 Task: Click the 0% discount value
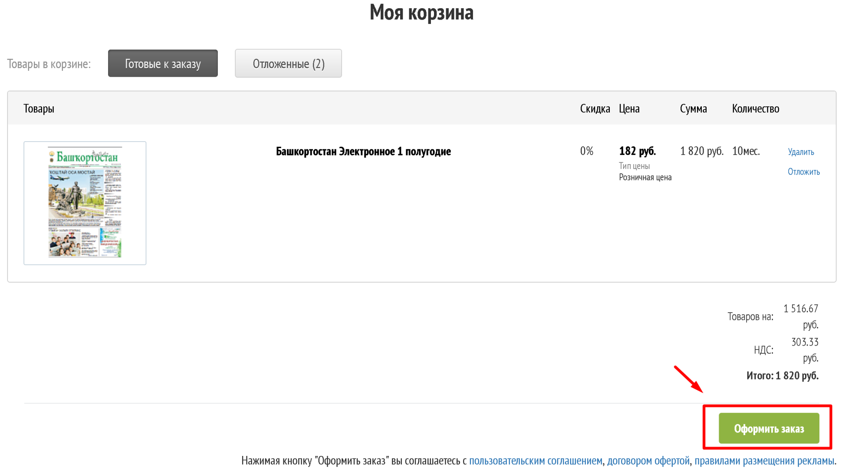click(x=587, y=151)
